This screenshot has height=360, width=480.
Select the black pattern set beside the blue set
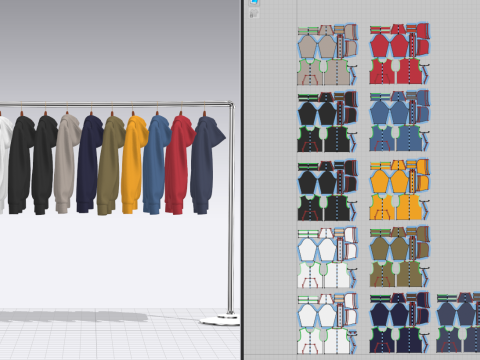(327, 122)
